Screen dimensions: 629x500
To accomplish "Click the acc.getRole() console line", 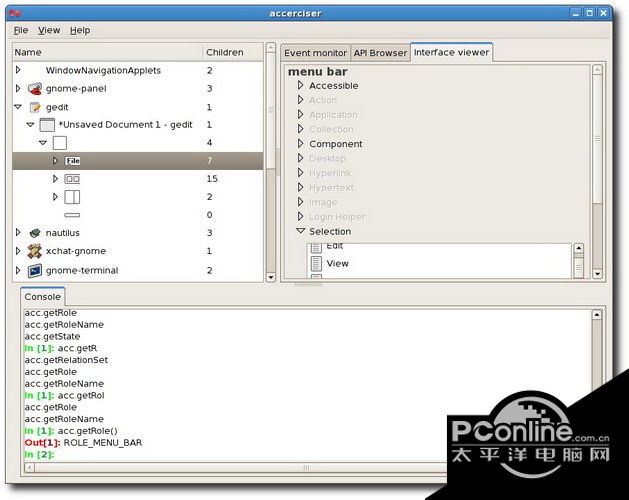I will [87, 431].
